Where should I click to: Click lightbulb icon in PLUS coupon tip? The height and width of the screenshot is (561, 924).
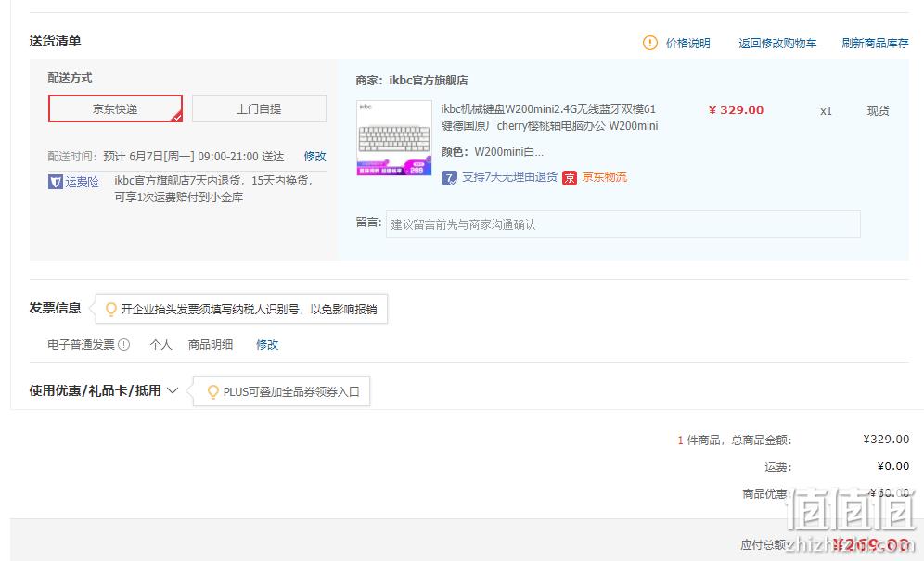point(213,391)
